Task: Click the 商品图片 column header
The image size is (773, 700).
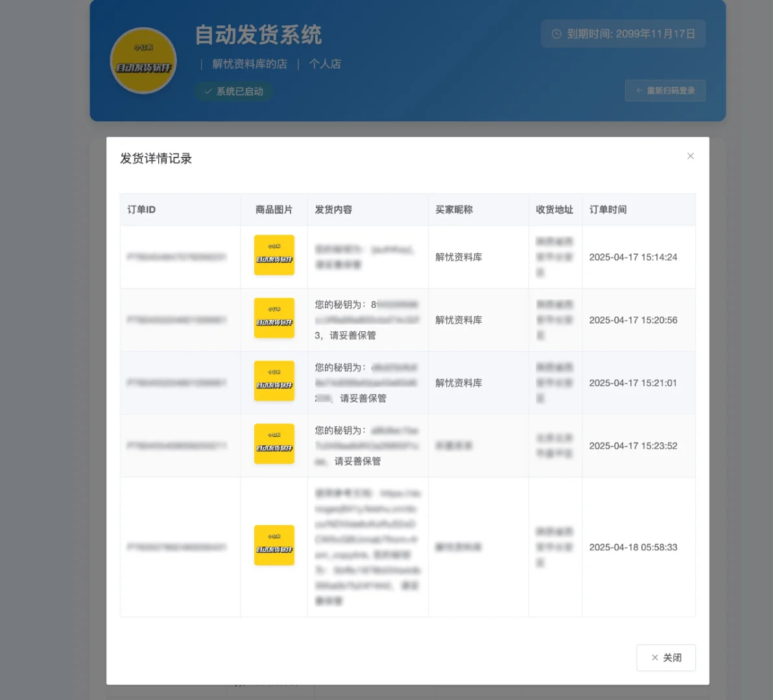Action: coord(274,210)
